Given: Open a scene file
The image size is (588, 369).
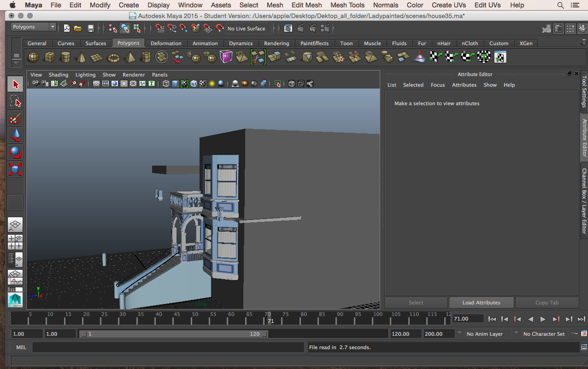Looking at the screenshot, I should click(79, 28).
